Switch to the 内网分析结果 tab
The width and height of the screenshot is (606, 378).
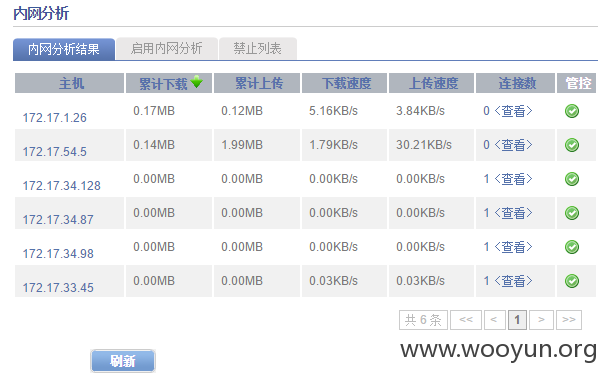(x=64, y=49)
